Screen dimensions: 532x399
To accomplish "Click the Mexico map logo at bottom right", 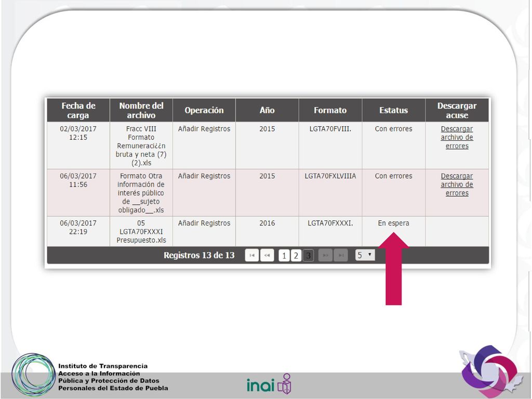I will 490,371.
